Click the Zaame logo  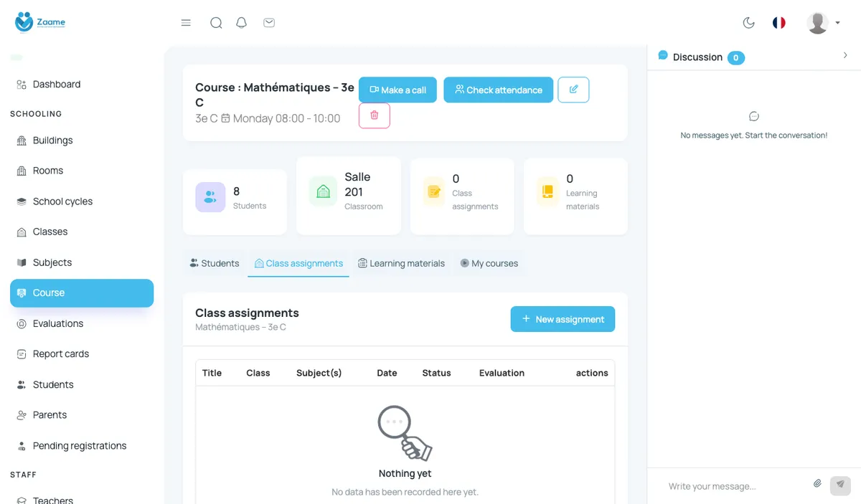40,22
